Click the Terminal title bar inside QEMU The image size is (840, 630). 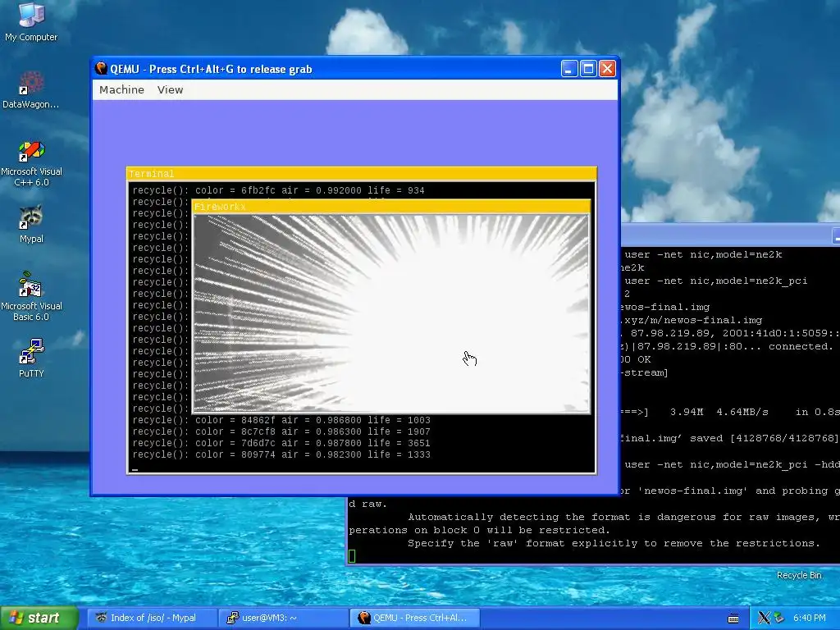coord(362,174)
